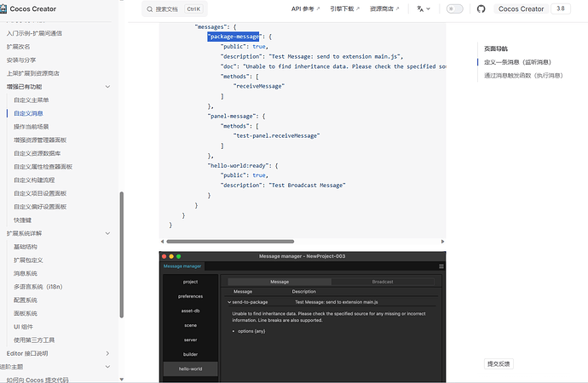This screenshot has height=383, width=588.
Task: Click the code block horizontal scrollbar thumb
Action: click(230, 242)
